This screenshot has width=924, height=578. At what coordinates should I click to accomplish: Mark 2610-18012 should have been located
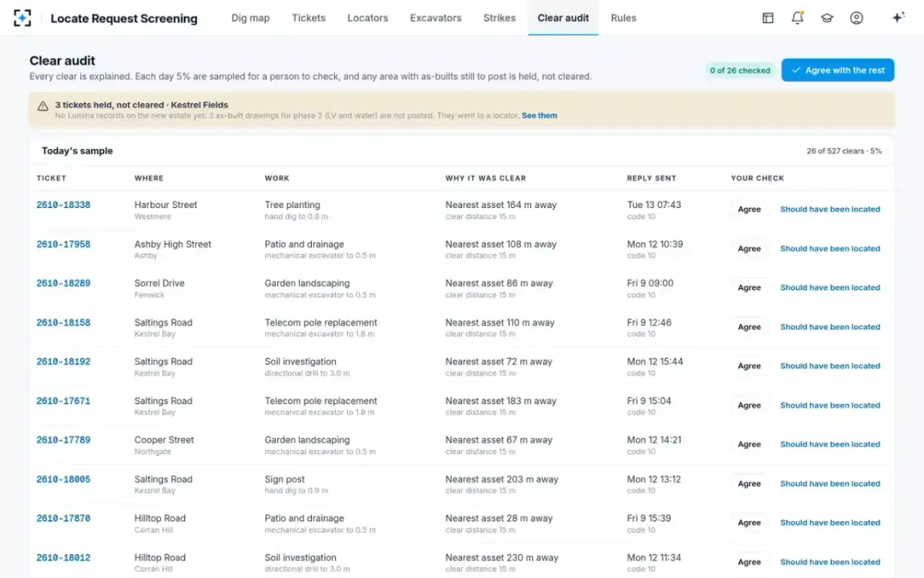tap(830, 562)
